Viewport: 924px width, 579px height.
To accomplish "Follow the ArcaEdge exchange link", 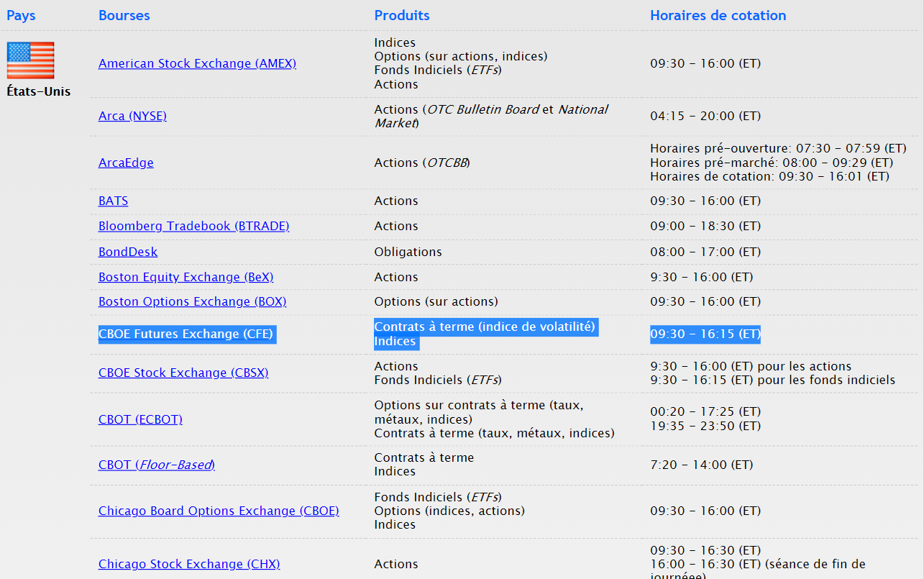I will point(126,163).
